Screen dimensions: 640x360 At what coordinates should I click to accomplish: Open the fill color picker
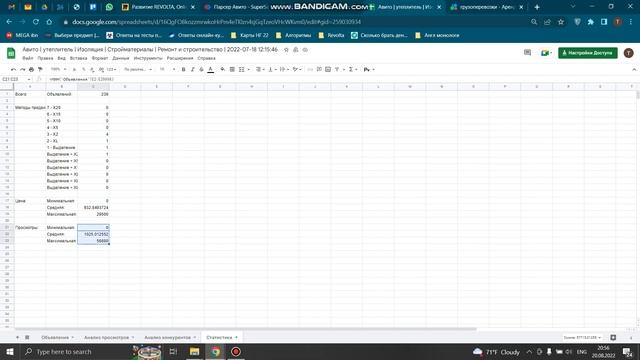tap(222, 69)
